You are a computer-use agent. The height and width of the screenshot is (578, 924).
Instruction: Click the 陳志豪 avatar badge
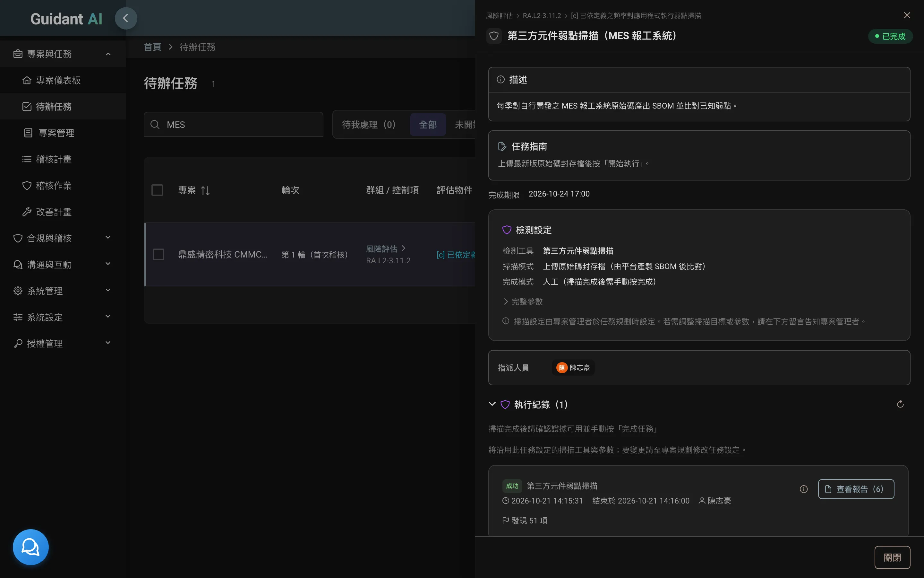573,368
